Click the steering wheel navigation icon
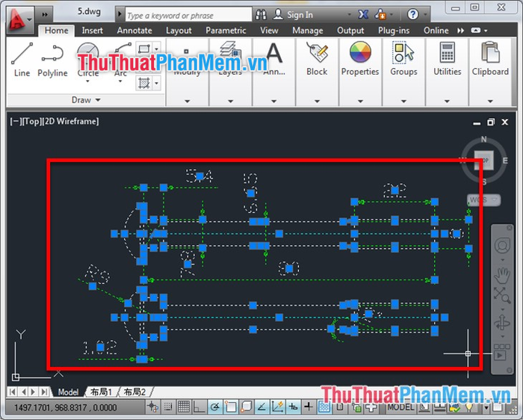The image size is (523, 420). coord(502,246)
